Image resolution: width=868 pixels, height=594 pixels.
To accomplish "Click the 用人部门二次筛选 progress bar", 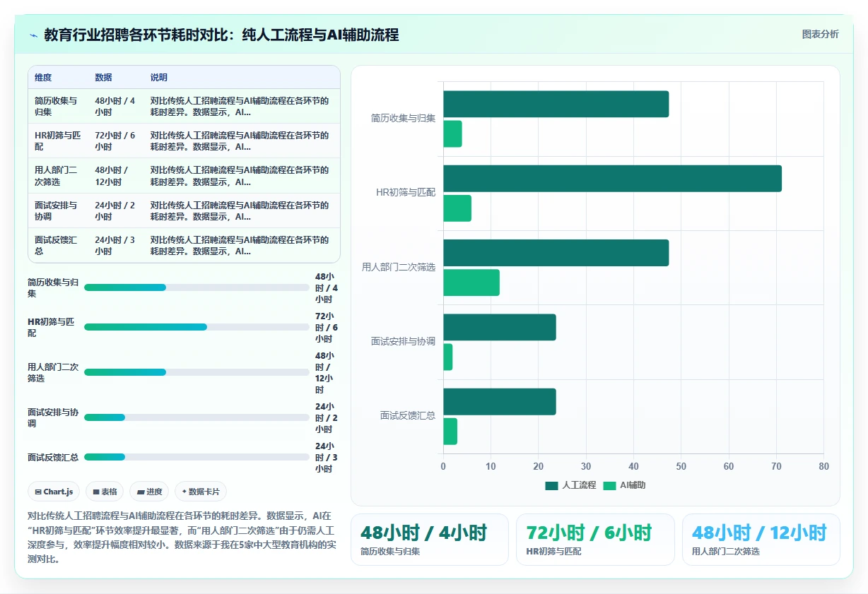I will click(x=197, y=372).
